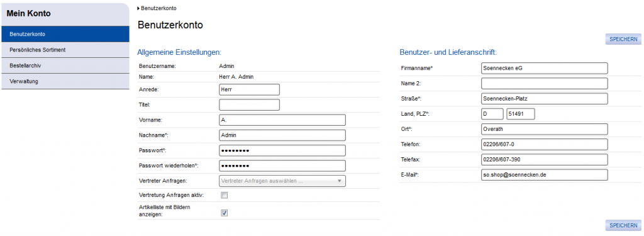The image size is (644, 236).
Task: Enable the Vertretung Anfragen aktiv checkbox
Action: point(225,195)
